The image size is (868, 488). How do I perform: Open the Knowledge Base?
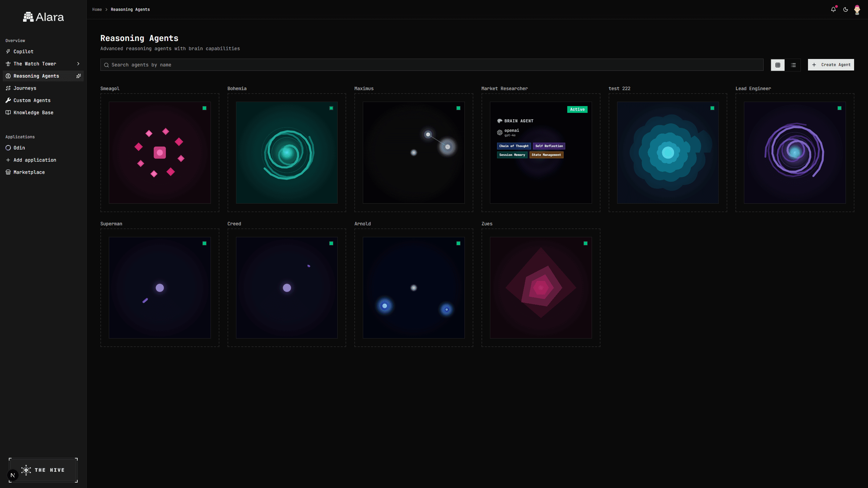[33, 113]
